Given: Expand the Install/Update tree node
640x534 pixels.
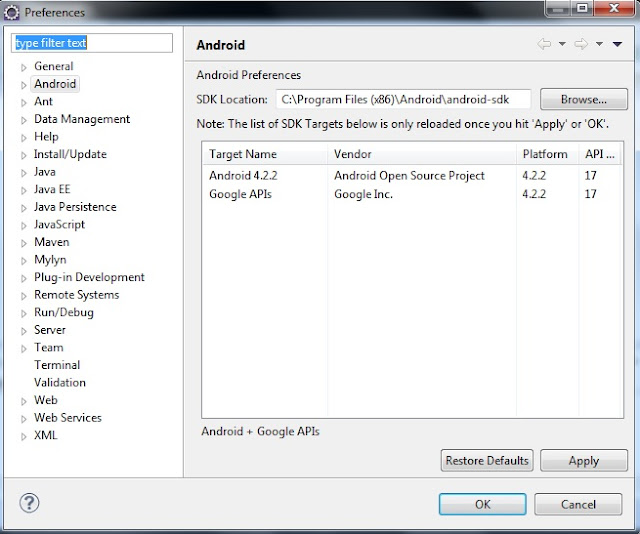Looking at the screenshot, I should [x=24, y=155].
